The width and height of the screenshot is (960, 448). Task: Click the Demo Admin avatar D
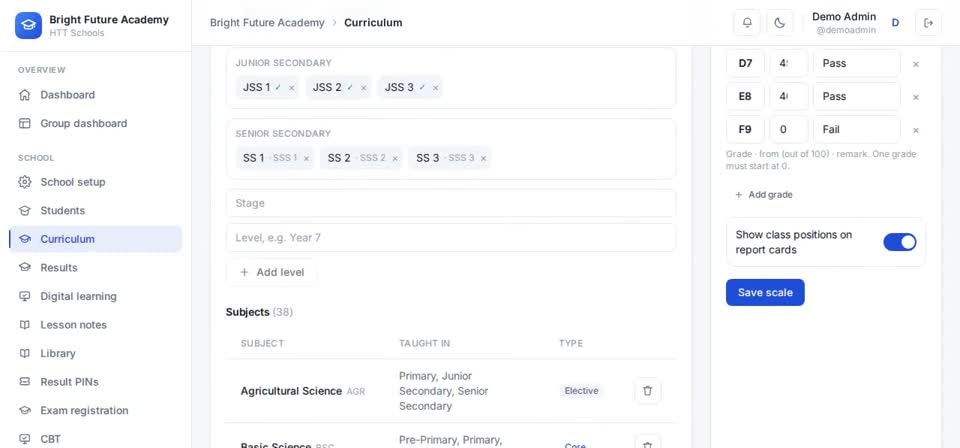[895, 23]
